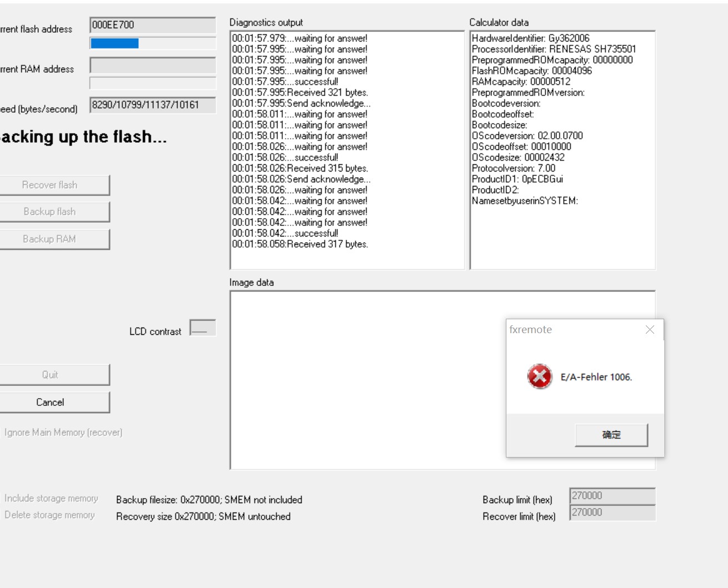Click 'PreprogrammedROMcapacity: 00000000' line

(553, 60)
